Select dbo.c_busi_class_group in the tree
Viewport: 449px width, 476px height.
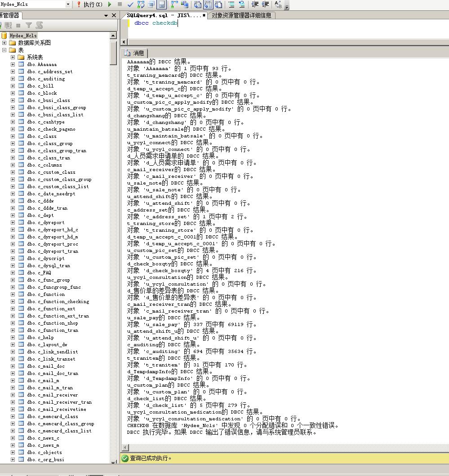pos(57,107)
